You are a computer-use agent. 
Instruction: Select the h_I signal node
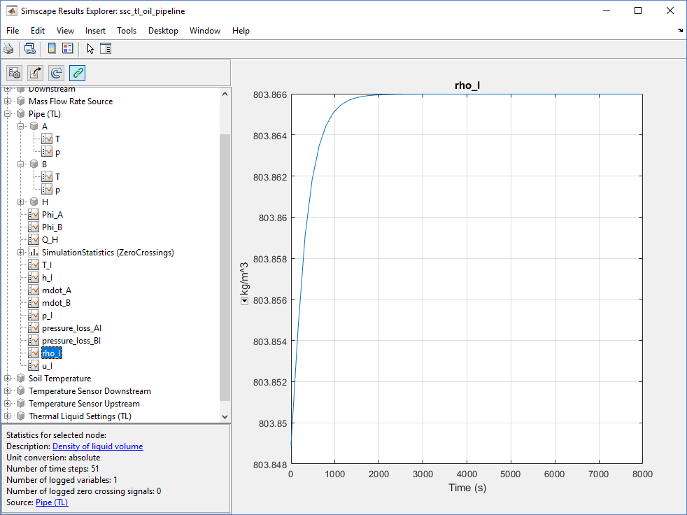(x=47, y=277)
